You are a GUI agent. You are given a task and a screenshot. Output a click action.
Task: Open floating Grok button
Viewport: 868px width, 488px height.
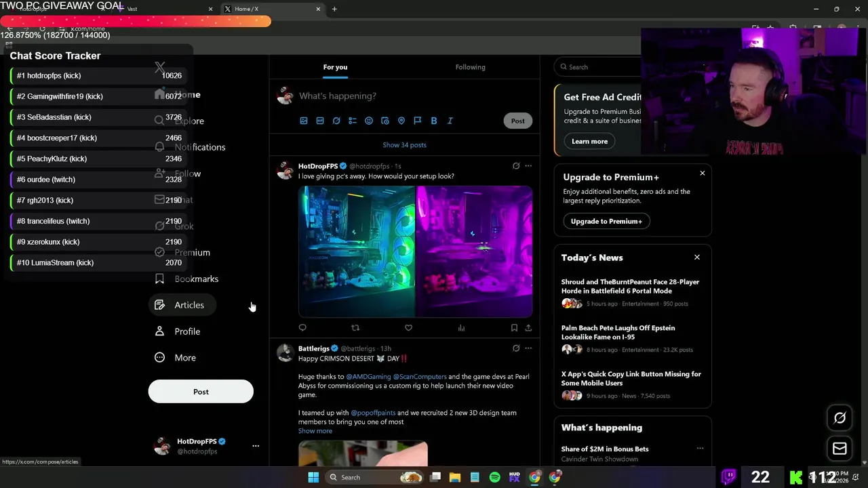[840, 418]
